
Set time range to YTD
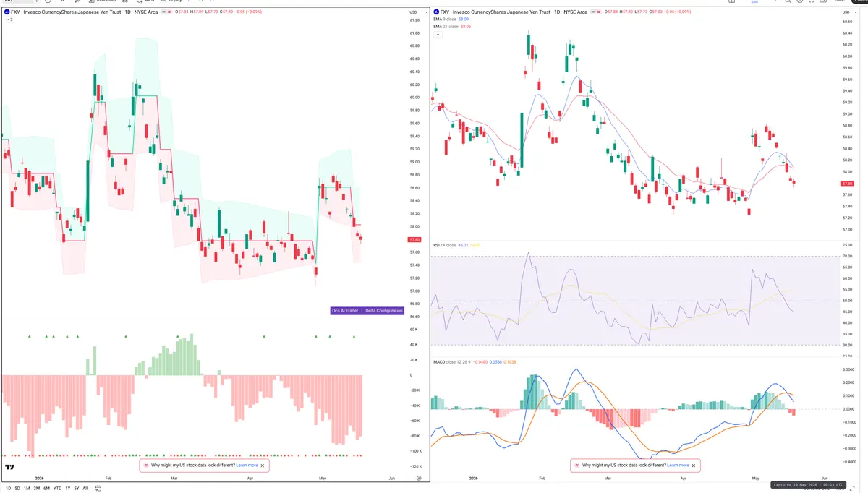tap(57, 489)
